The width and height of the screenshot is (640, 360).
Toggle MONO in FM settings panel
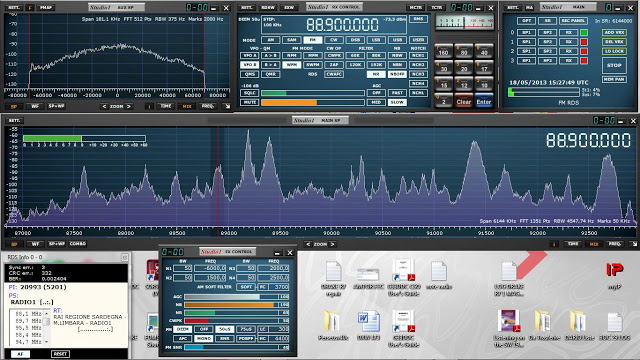pos(203,338)
